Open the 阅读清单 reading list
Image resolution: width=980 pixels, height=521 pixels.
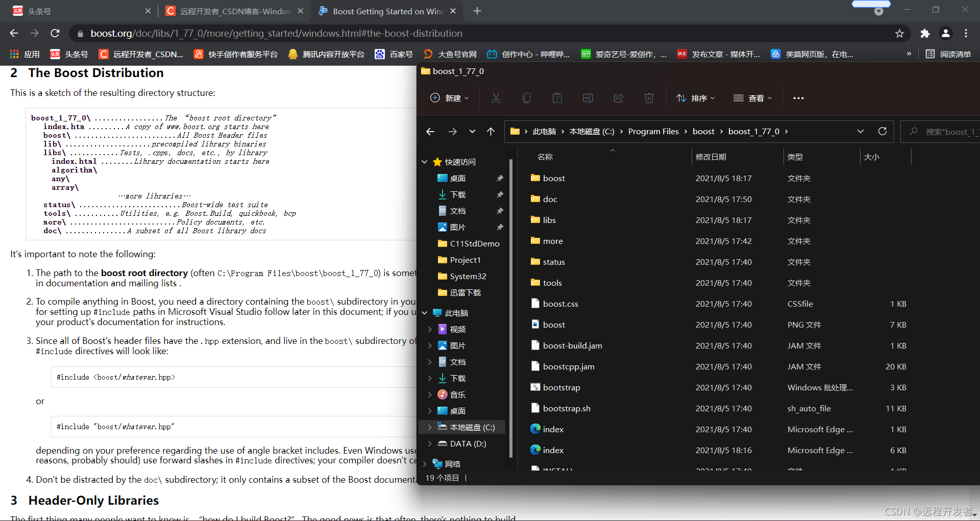click(948, 54)
